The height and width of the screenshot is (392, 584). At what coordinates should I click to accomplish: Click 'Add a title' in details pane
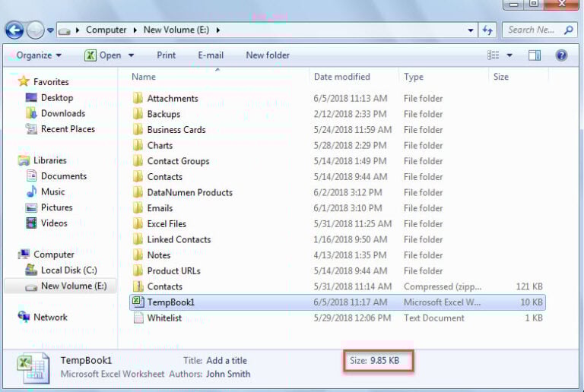point(227,360)
